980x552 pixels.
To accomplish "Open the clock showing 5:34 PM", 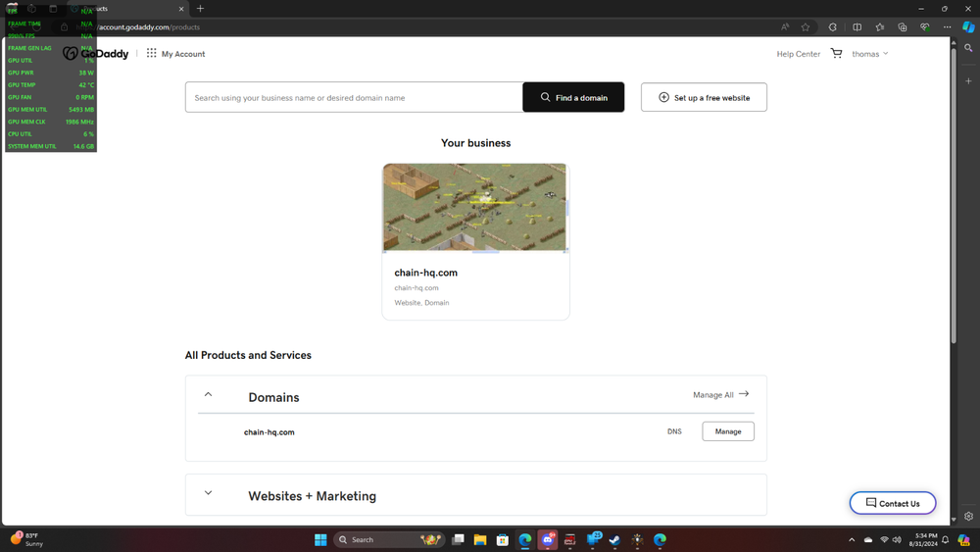I will 923,539.
